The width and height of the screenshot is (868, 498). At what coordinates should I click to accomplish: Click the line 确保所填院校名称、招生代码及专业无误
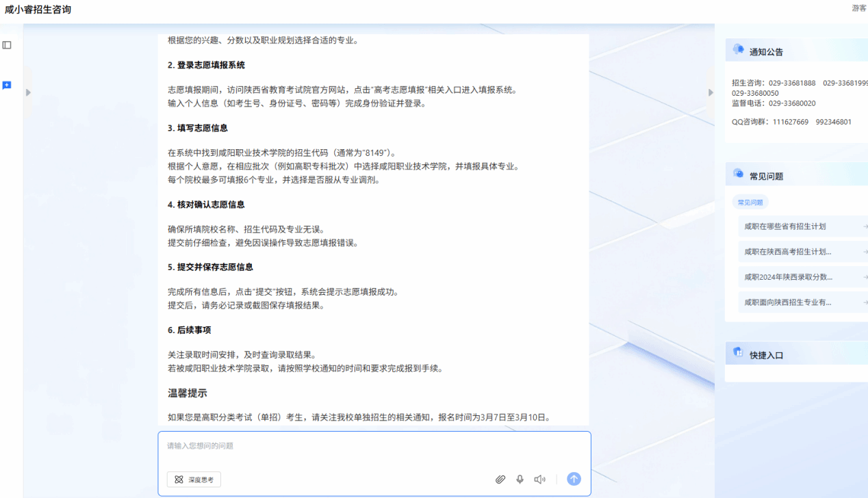[246, 229]
